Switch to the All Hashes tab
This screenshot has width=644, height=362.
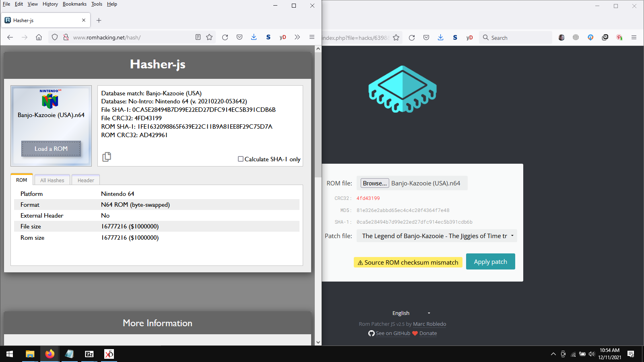52,180
